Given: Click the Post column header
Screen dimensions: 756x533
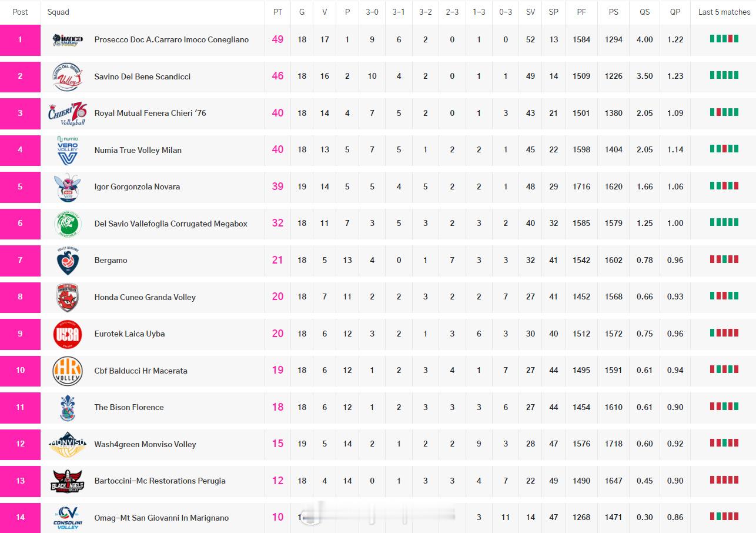Looking at the screenshot, I should click(21, 12).
